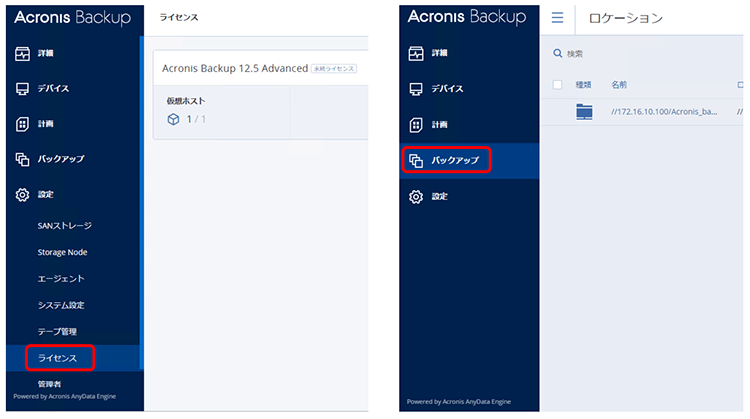The height and width of the screenshot is (419, 750).
Task: Click the デバイス monitor icon in left window
Action: [22, 89]
